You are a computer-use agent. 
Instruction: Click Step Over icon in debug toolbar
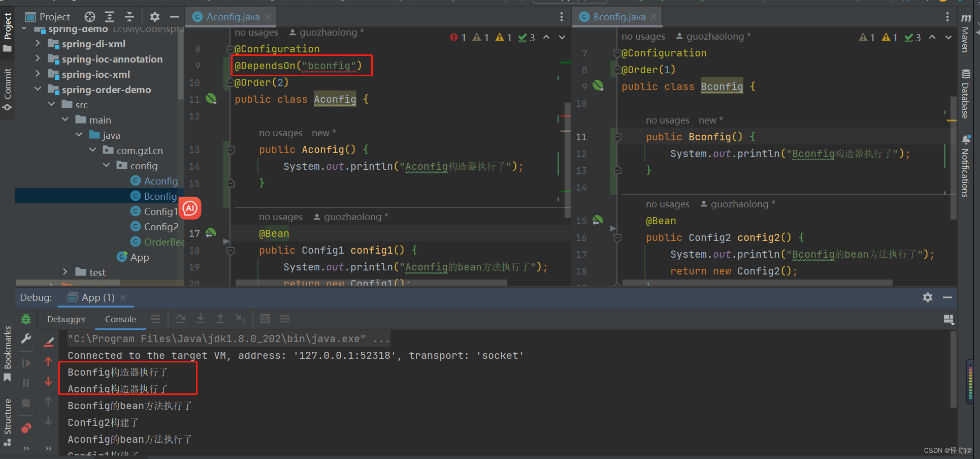coord(180,319)
